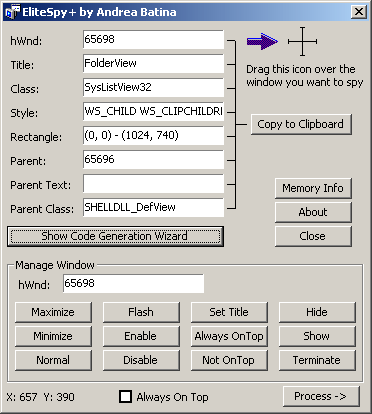Click the Parent Class field SHELLDLL_DefView
Image resolution: width=372 pixels, height=414 pixels.
(153, 208)
